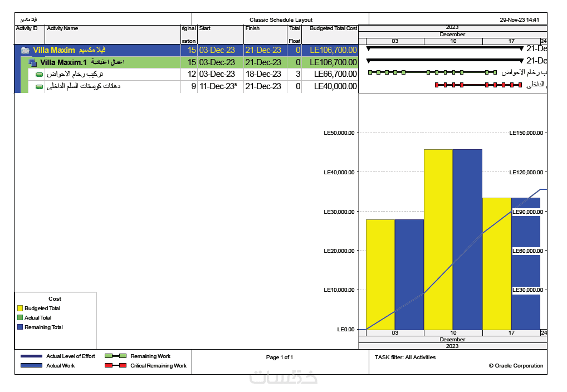Click the Actual Level of Effort legend line

tap(31, 356)
